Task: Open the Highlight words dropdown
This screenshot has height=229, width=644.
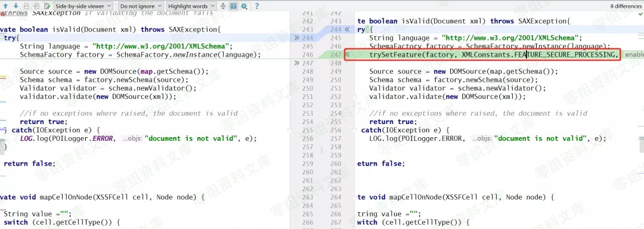Action: [x=191, y=6]
